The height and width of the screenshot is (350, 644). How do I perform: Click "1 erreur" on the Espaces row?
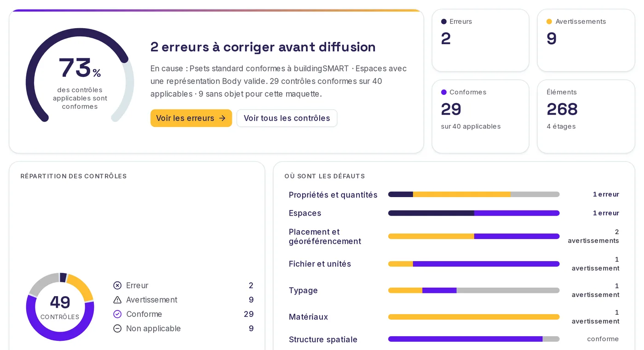606,213
